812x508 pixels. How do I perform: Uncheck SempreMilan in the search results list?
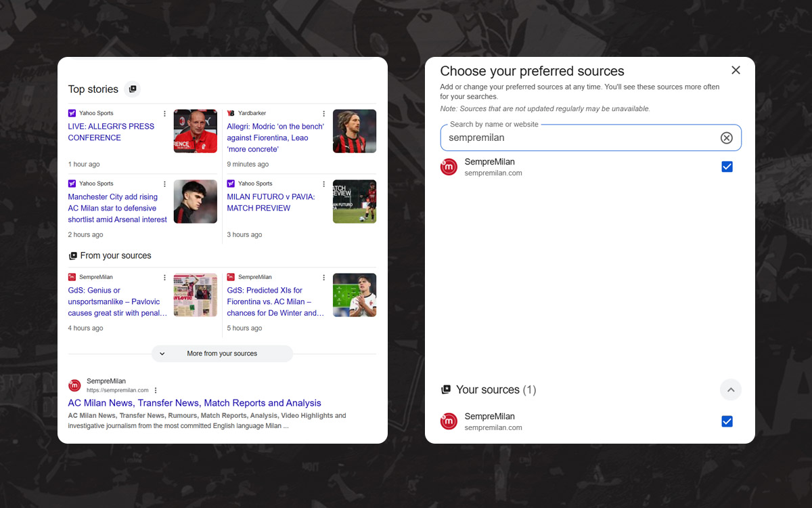tap(727, 167)
